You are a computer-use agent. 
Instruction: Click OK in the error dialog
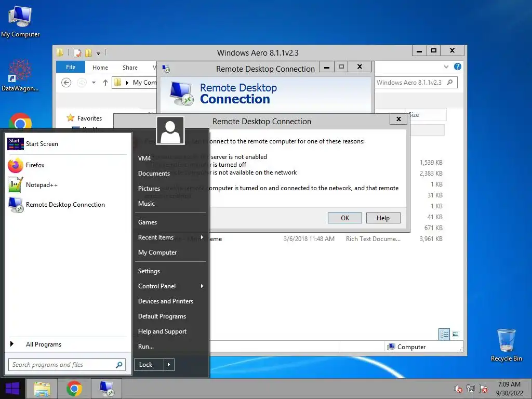[x=345, y=218]
